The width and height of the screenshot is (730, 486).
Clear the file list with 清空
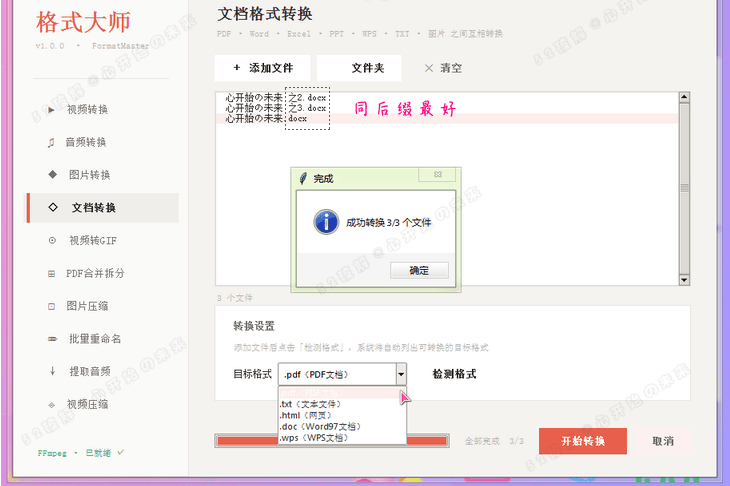tap(443, 68)
